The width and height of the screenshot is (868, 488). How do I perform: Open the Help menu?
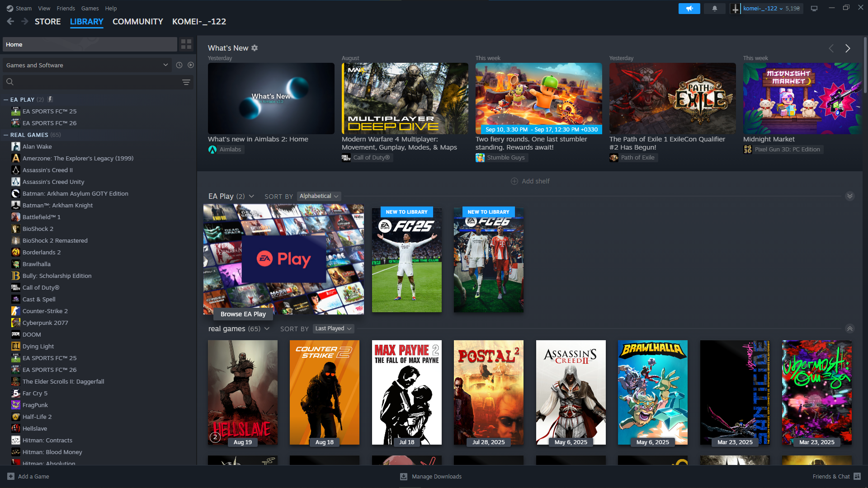point(111,8)
